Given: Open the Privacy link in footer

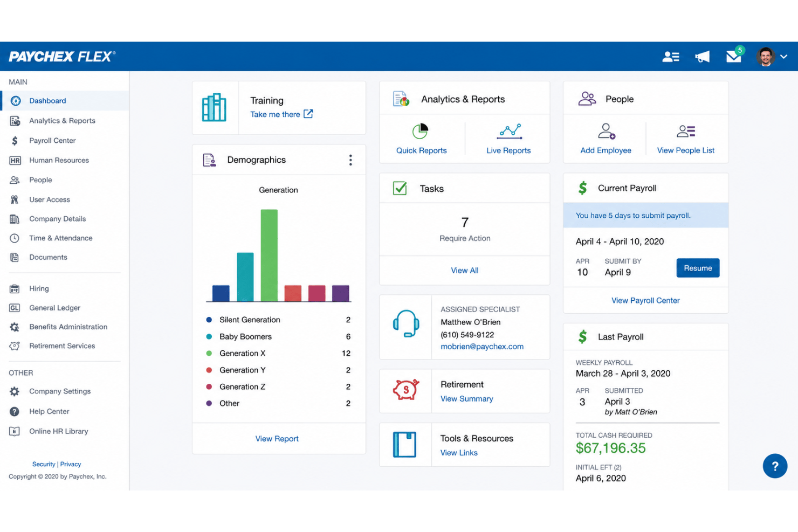Looking at the screenshot, I should click(x=71, y=464).
